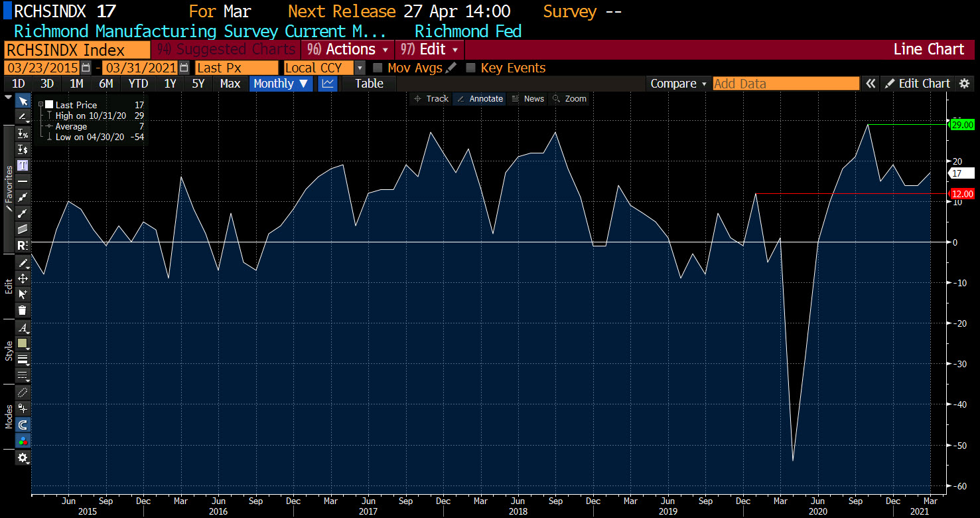Open the font style A option
This screenshot has width=980, height=518.
tap(23, 327)
